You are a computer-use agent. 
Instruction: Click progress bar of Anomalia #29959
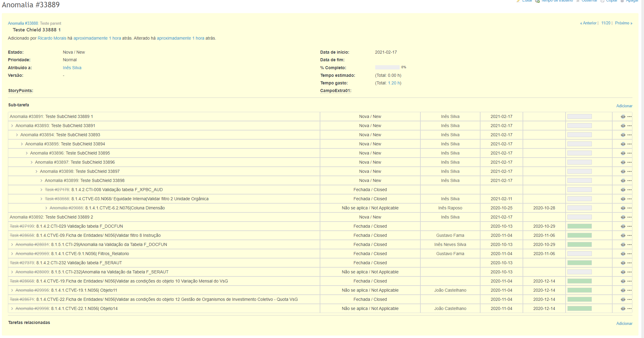pyautogui.click(x=579, y=254)
